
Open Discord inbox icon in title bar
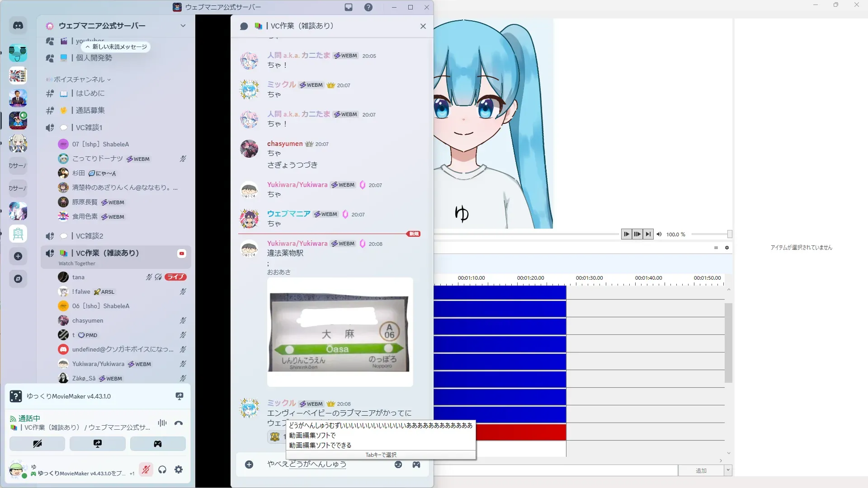pos(349,7)
